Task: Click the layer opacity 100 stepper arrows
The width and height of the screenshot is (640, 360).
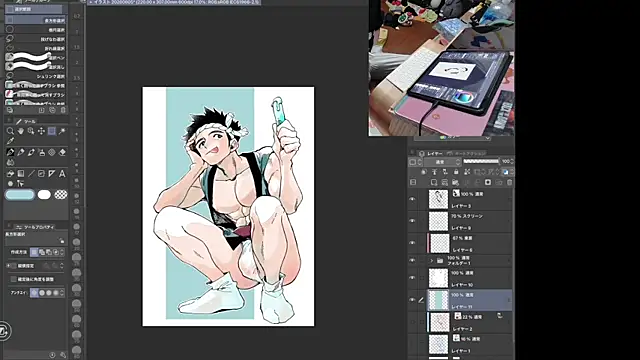Action: click(x=512, y=162)
